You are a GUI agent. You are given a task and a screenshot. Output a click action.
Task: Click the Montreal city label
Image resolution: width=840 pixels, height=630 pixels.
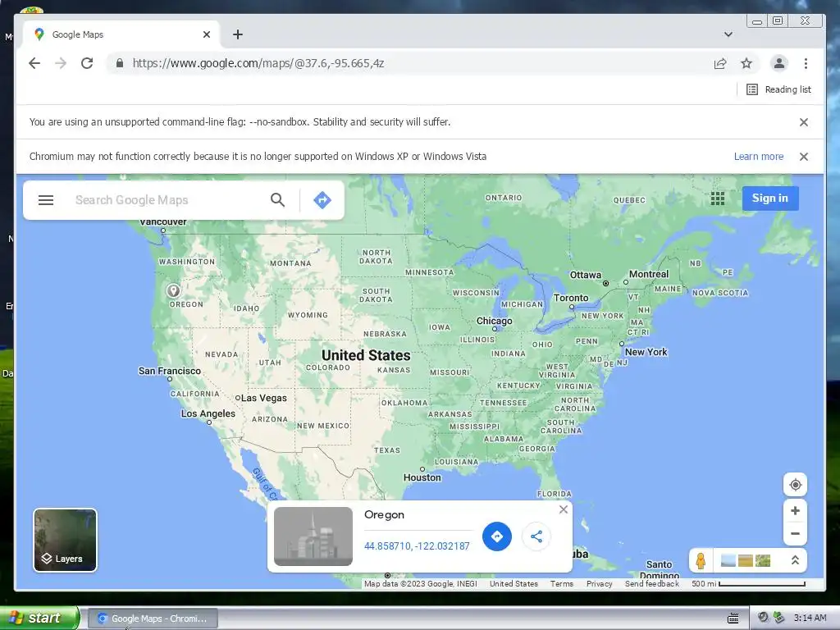point(649,274)
